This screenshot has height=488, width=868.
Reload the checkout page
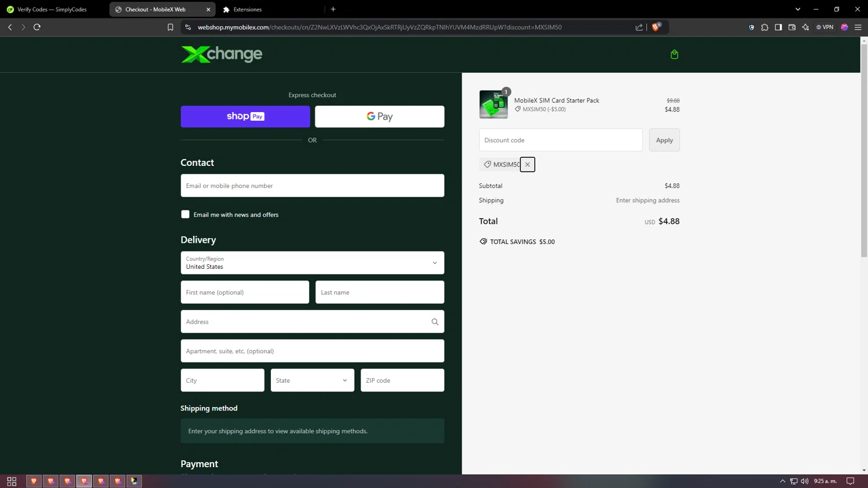(x=37, y=27)
